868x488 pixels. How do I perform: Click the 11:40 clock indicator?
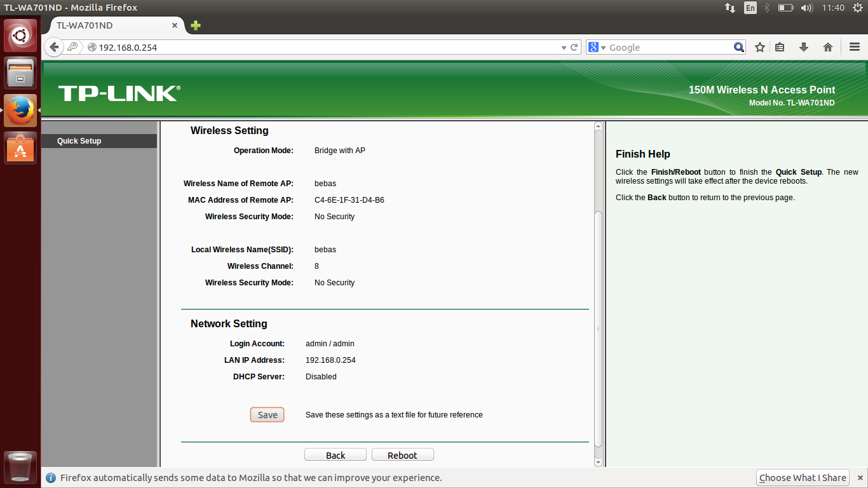click(833, 8)
